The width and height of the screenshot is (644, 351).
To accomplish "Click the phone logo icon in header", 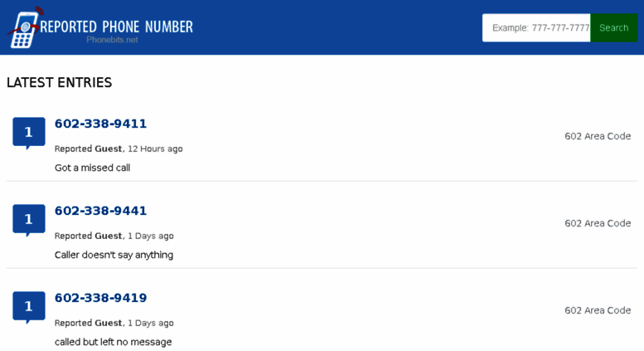I will 25,27.
